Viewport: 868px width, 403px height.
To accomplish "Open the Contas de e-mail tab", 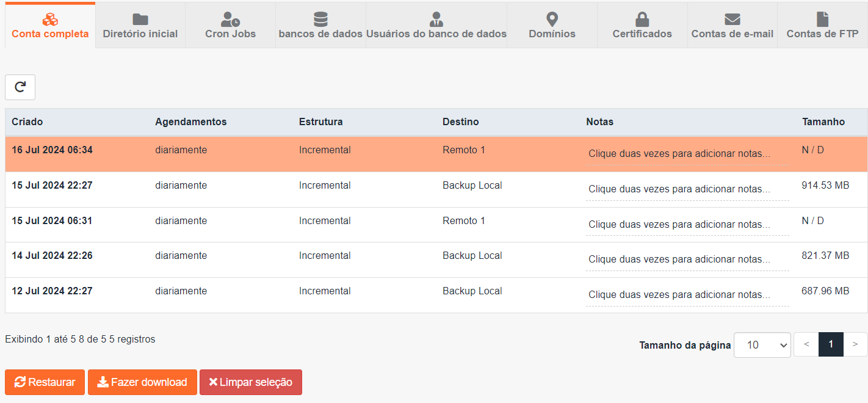I will coord(732,26).
